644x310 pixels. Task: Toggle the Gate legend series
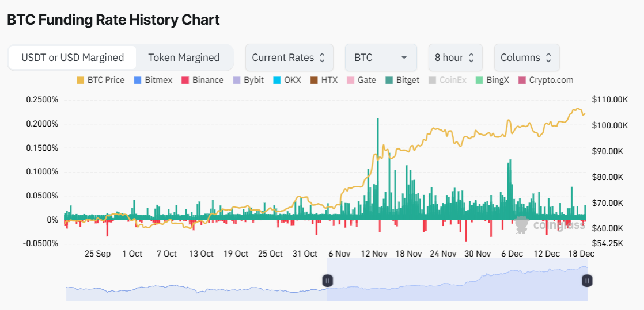361,80
